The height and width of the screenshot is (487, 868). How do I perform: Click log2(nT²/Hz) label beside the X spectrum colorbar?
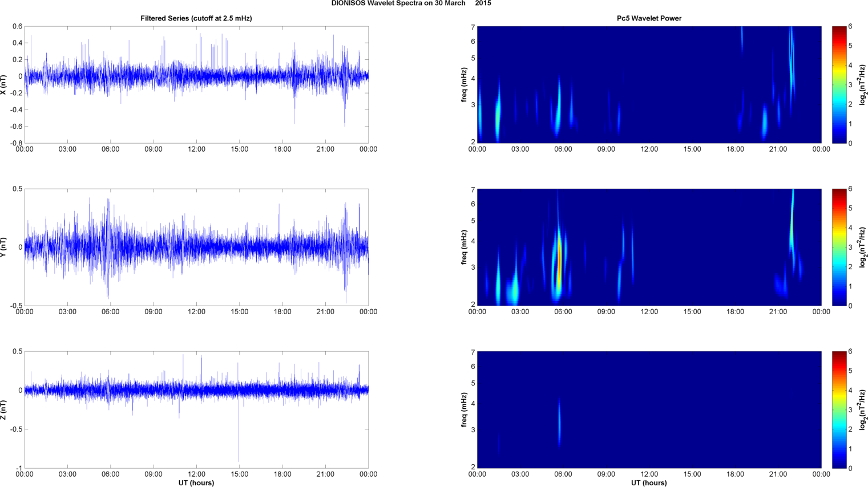[x=863, y=84]
